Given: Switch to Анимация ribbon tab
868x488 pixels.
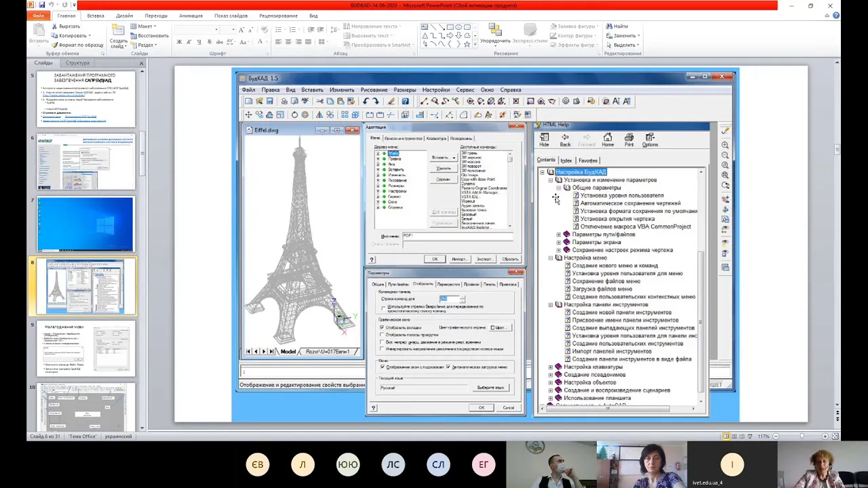Looking at the screenshot, I should (191, 16).
